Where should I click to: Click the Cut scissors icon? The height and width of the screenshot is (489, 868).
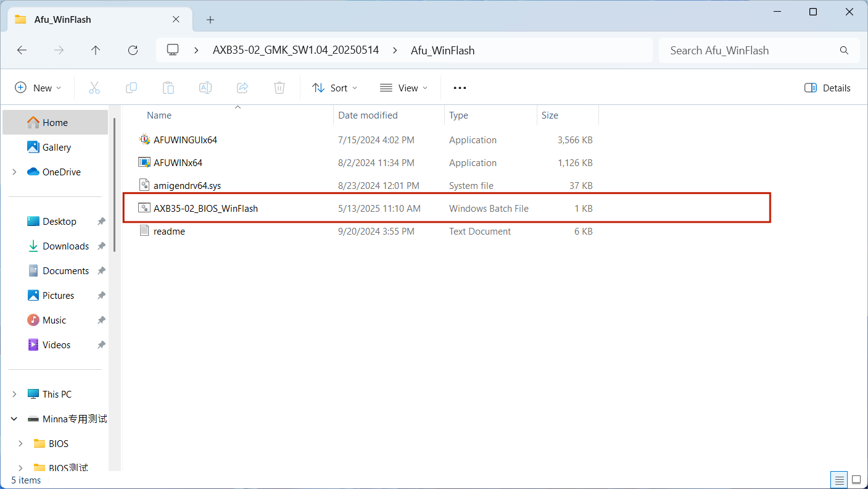click(x=94, y=88)
